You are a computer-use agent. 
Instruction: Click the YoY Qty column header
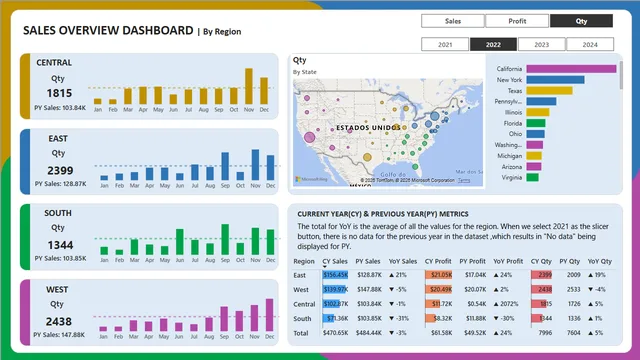click(x=600, y=261)
